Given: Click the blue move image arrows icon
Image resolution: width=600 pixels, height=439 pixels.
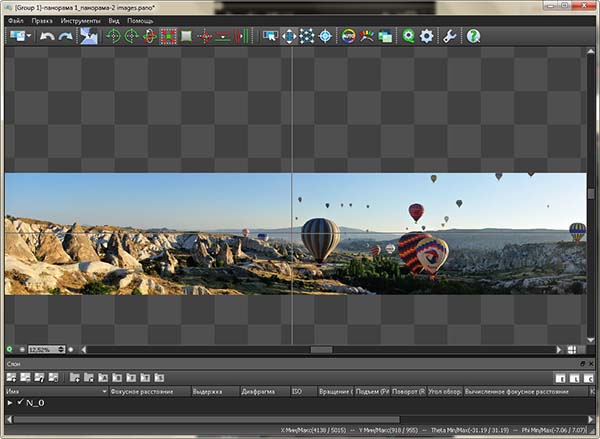Looking at the screenshot, I should [x=288, y=36].
